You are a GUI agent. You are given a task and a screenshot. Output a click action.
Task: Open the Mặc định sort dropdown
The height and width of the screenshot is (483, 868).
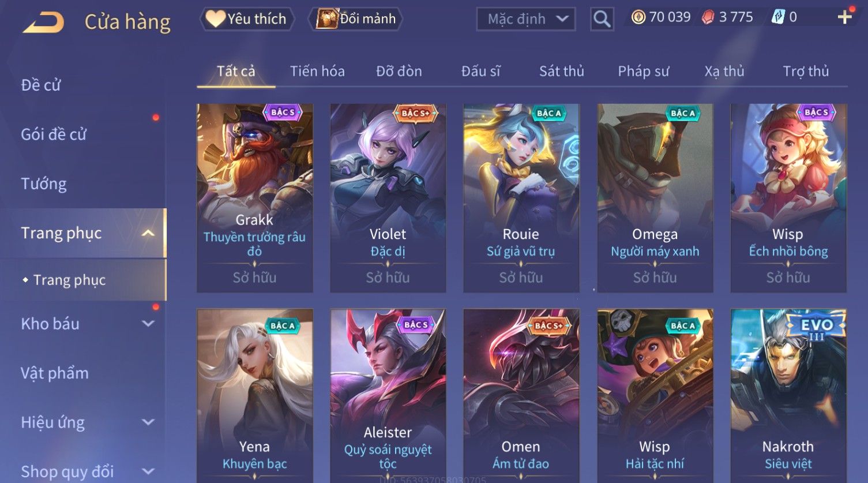click(526, 19)
